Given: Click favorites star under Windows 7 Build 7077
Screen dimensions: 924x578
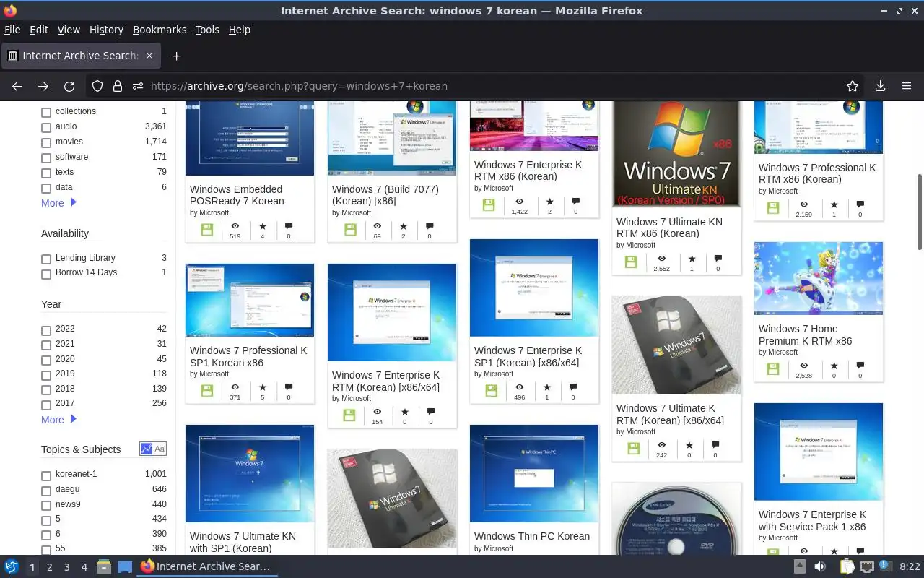Looking at the screenshot, I should [x=403, y=227].
